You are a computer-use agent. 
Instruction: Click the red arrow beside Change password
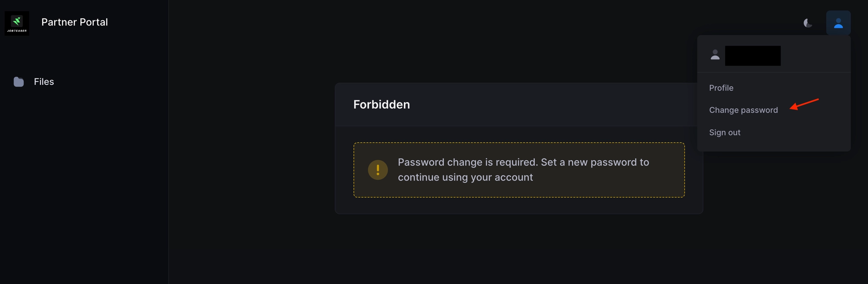[x=804, y=104]
